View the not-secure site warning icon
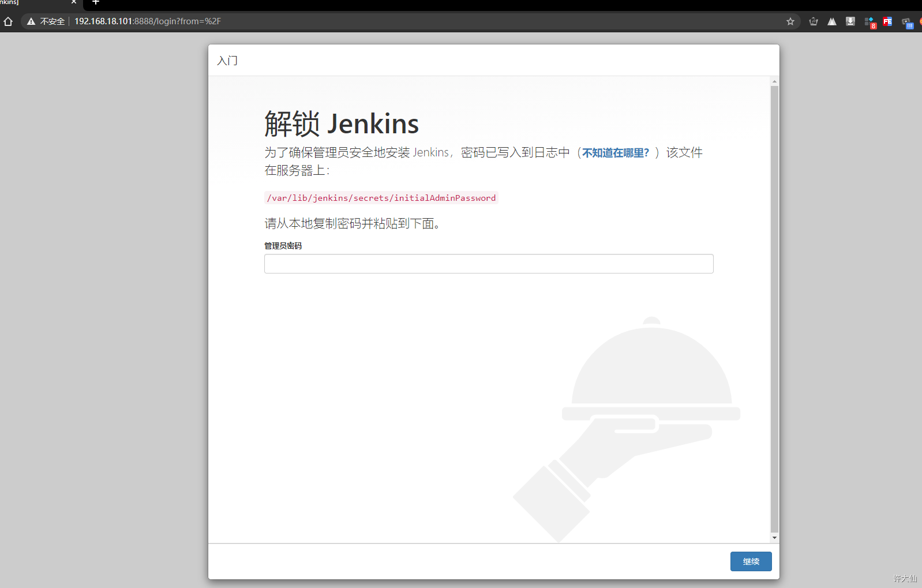Image resolution: width=922 pixels, height=588 pixels. pos(31,21)
